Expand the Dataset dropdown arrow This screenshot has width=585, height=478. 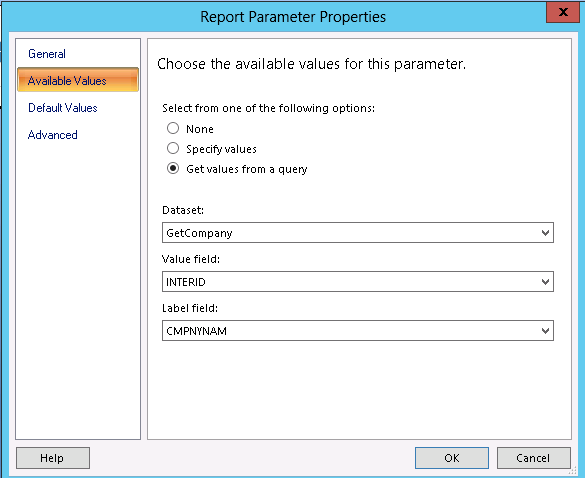[x=545, y=233]
